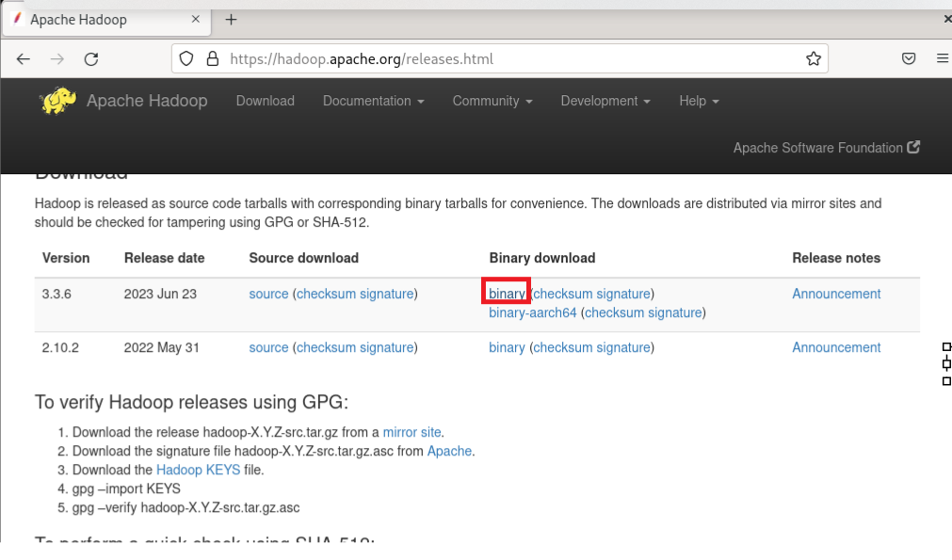Reload the page with the refresh icon

[91, 59]
